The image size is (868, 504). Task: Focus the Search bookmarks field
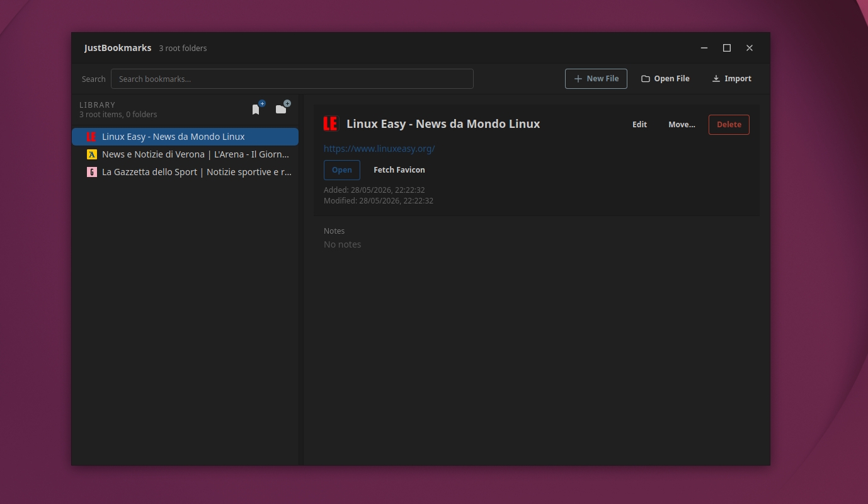pos(292,79)
